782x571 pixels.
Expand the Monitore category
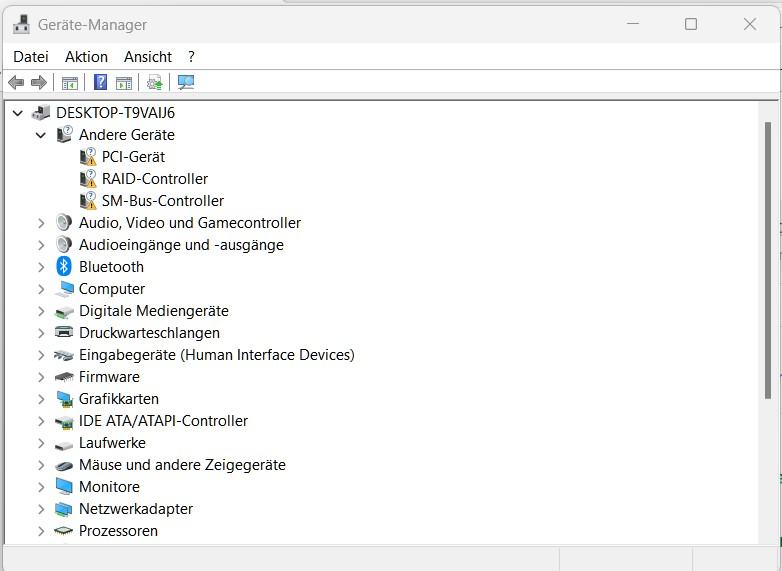tap(41, 487)
